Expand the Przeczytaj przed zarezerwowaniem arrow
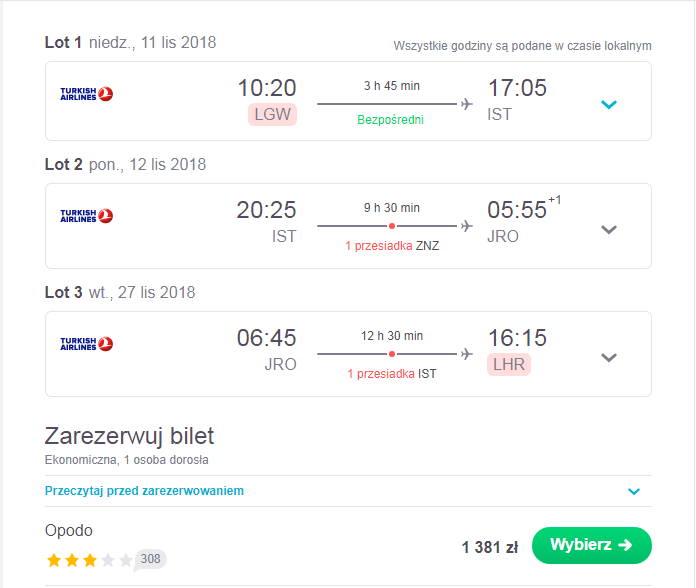 [x=634, y=491]
